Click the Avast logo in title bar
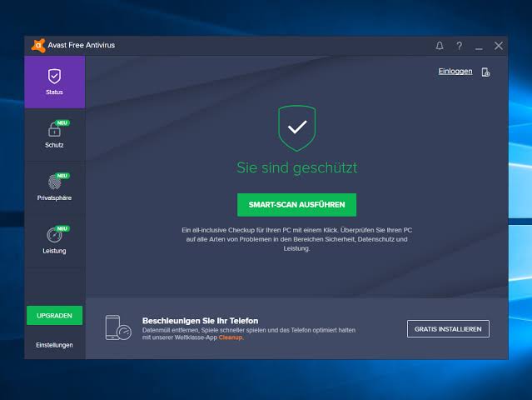Screen dimensions: 532x400 [x=38, y=46]
